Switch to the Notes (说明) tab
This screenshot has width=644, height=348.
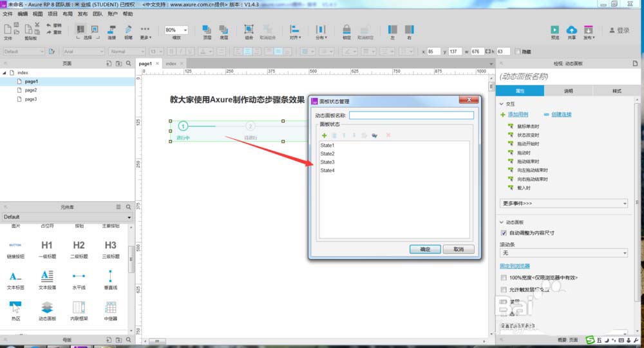tap(569, 91)
